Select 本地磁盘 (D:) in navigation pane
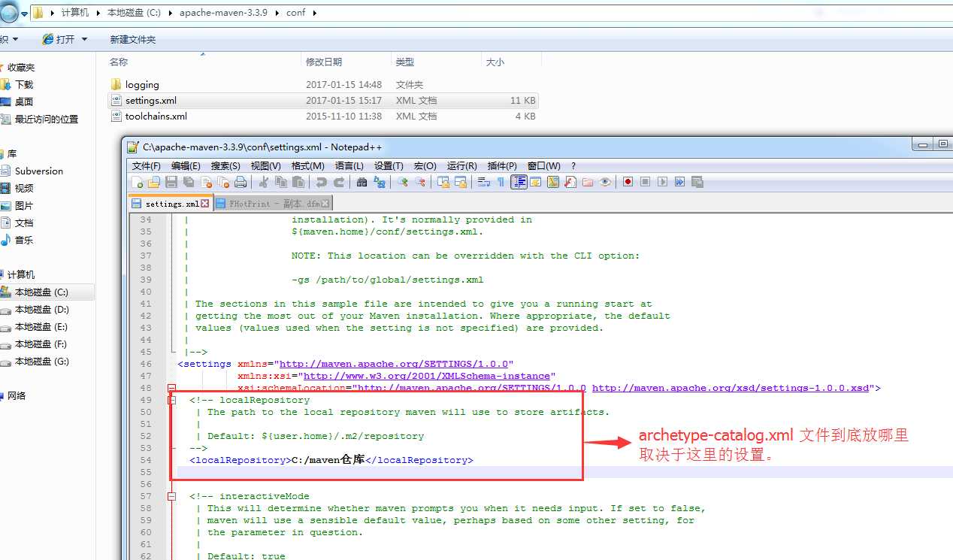The height and width of the screenshot is (560, 953). (42, 310)
